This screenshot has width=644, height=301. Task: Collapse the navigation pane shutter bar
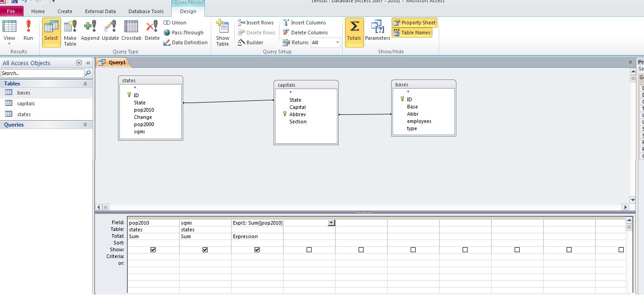point(88,63)
